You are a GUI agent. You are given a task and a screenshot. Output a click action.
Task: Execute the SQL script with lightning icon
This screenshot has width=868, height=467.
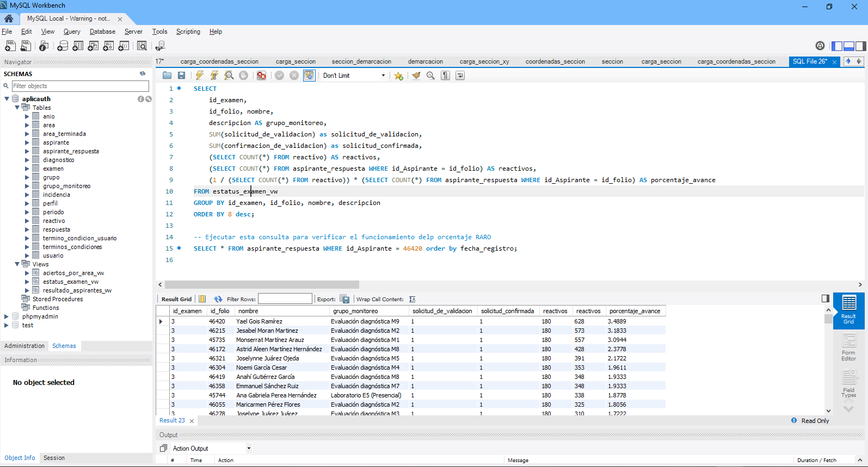click(x=200, y=76)
